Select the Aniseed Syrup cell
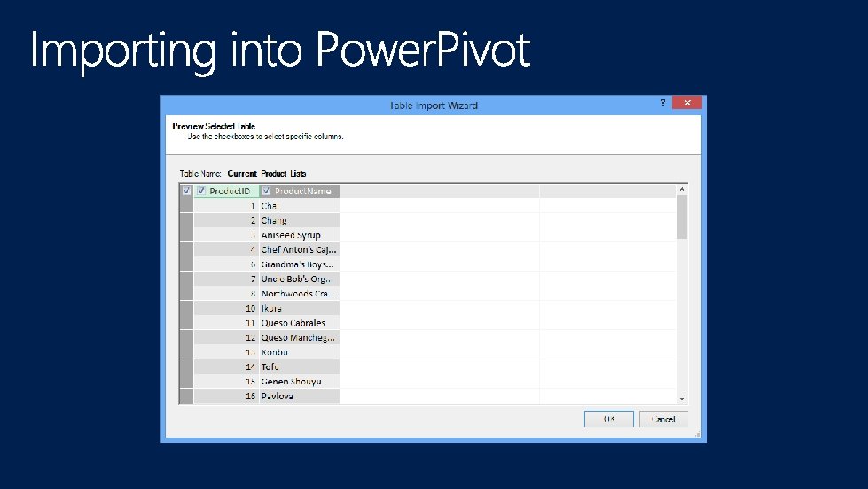Screen dimensions: 868x489 [300, 235]
